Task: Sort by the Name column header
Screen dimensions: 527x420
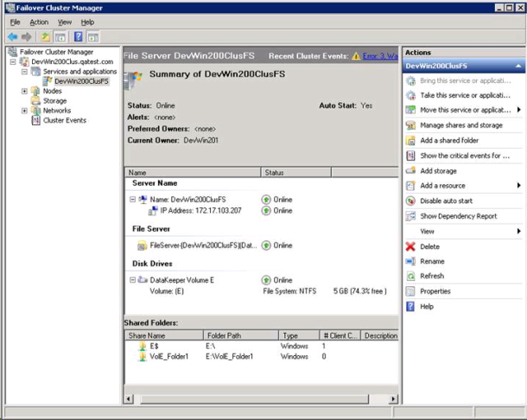Action: (x=193, y=173)
